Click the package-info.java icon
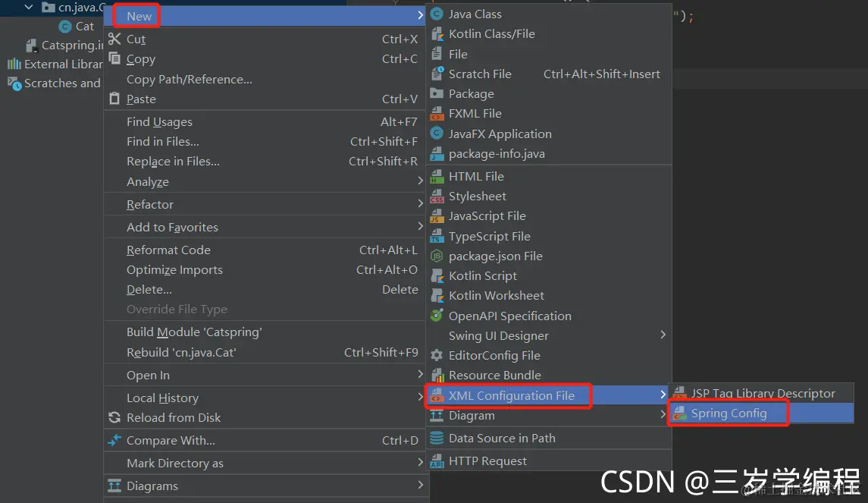 coord(437,153)
